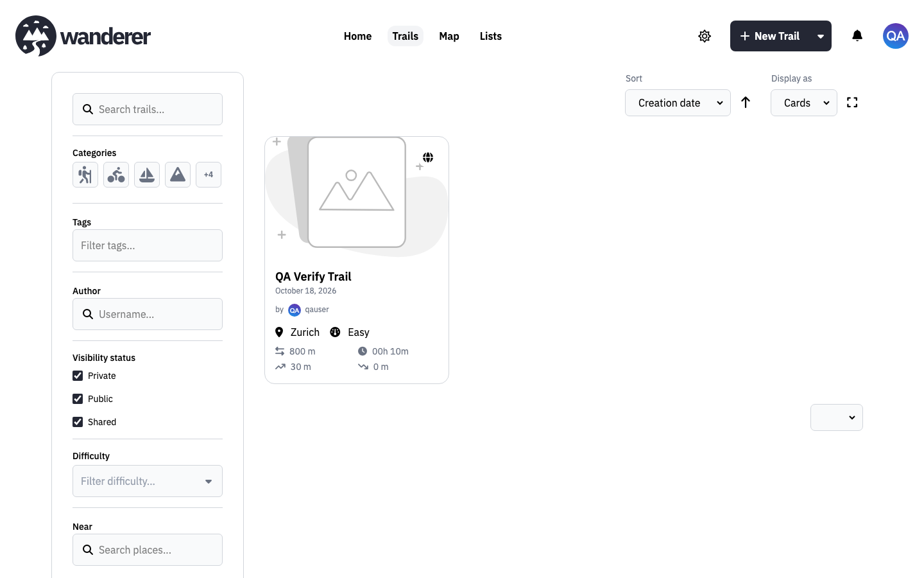Screen dimensions: 924x578
Task: Click the Zurich location text
Action: click(305, 332)
